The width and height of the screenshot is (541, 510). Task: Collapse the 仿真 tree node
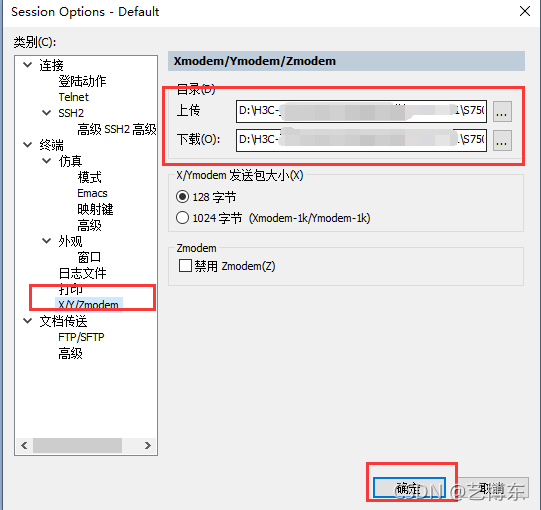47,160
